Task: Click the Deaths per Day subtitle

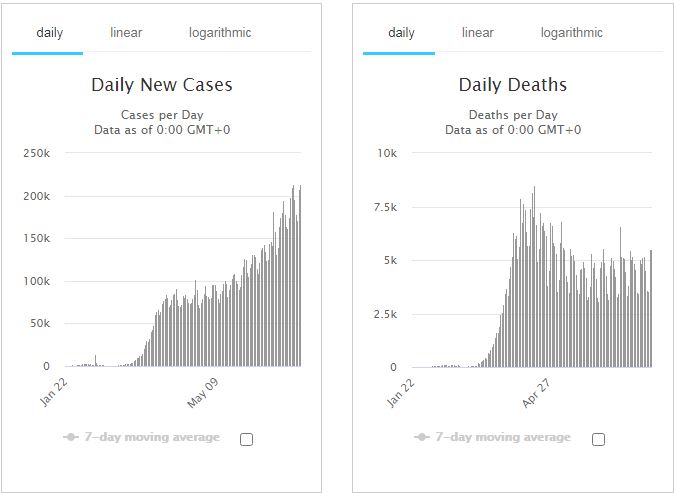Action: click(x=513, y=114)
